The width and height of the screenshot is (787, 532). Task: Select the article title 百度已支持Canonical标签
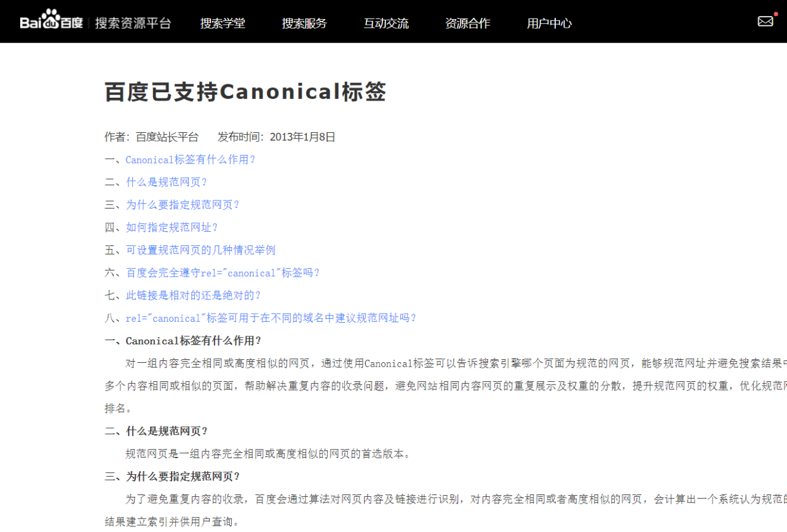click(245, 92)
